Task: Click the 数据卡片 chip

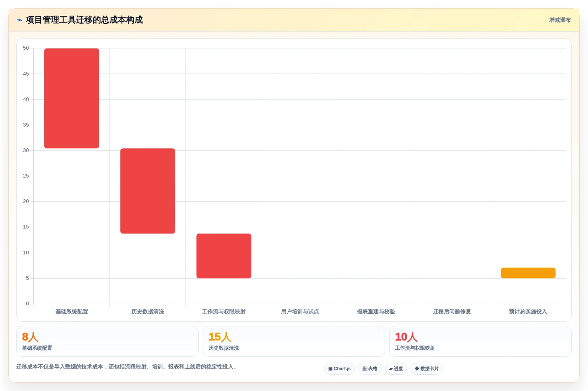Action: [x=427, y=368]
